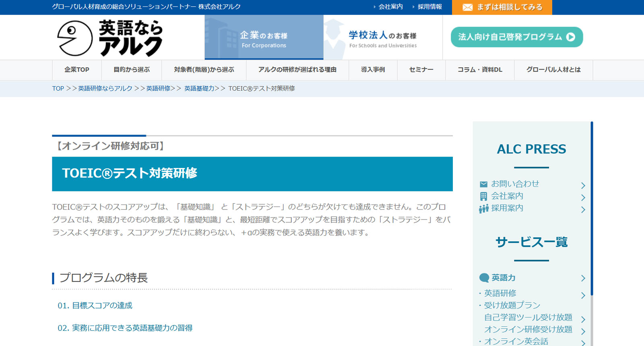Image resolution: width=644 pixels, height=346 pixels.
Task: Open アルクの研修が選ばれる理由 menu item
Action: tap(297, 70)
